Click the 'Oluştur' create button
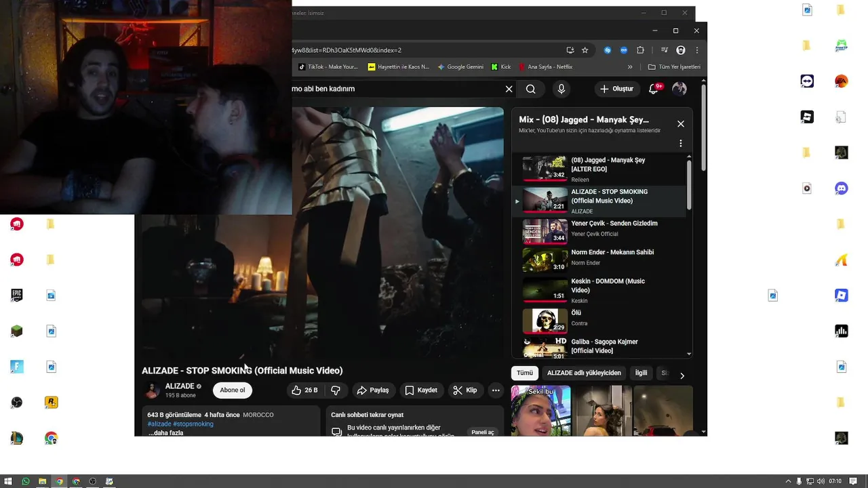The image size is (868, 488). [x=616, y=89]
